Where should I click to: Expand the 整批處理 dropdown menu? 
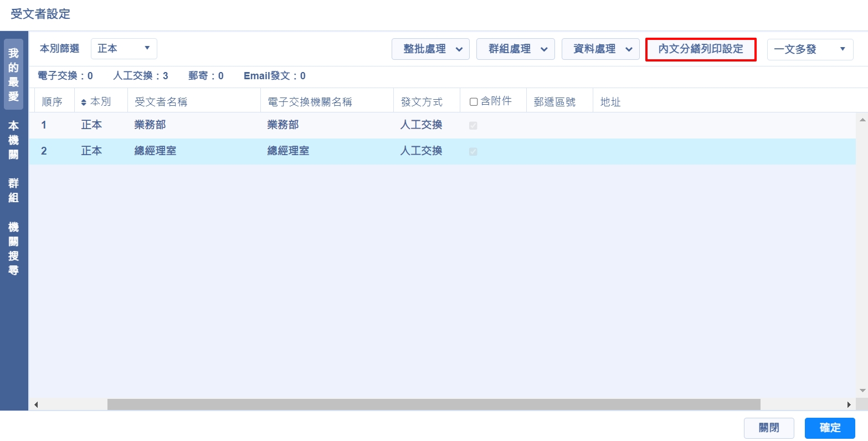click(x=430, y=49)
